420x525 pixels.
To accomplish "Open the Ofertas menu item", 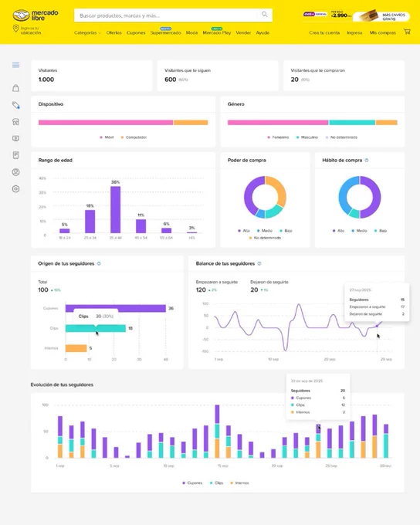I will tap(113, 32).
